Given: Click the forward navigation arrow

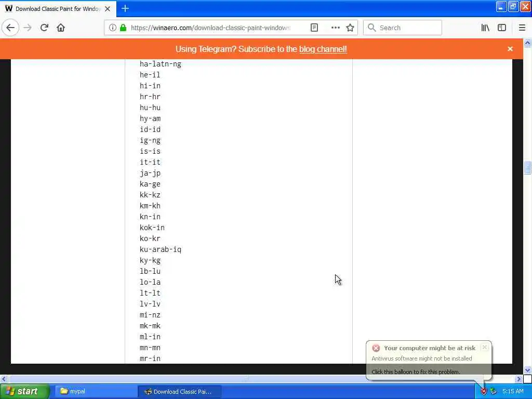Looking at the screenshot, I should pos(28,28).
